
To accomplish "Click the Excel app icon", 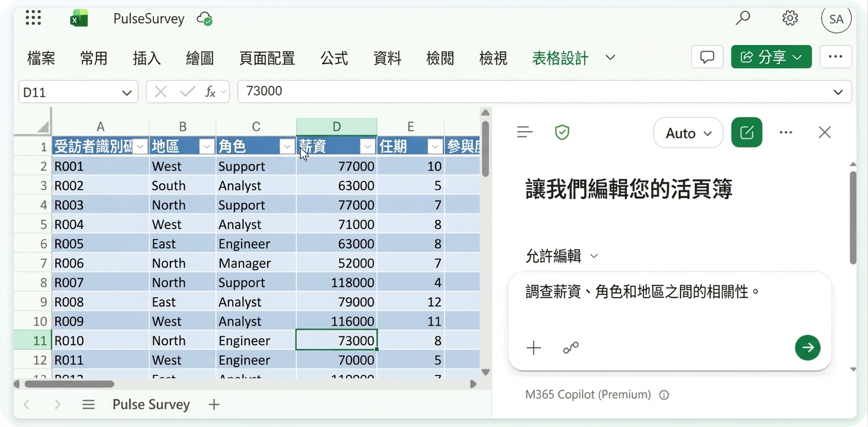I will coord(78,18).
